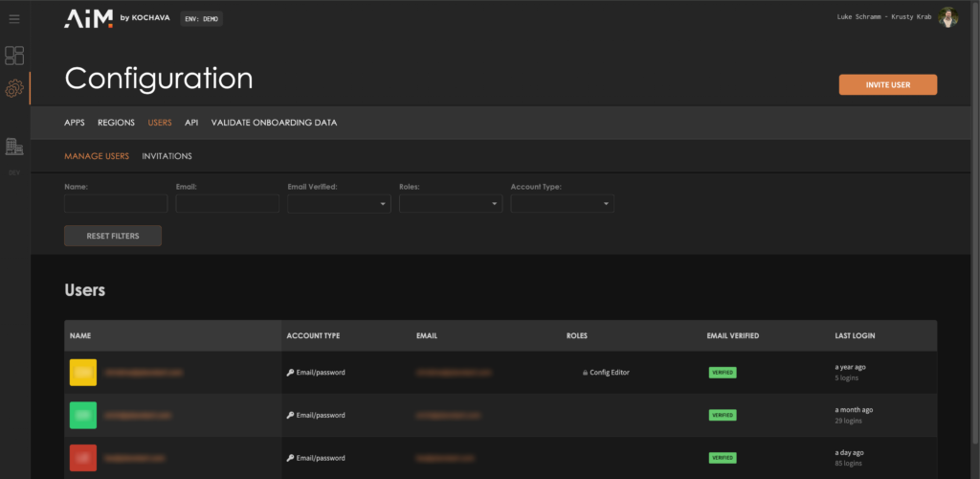
Task: Open the Validate Onboarding Data tab
Action: (x=274, y=123)
